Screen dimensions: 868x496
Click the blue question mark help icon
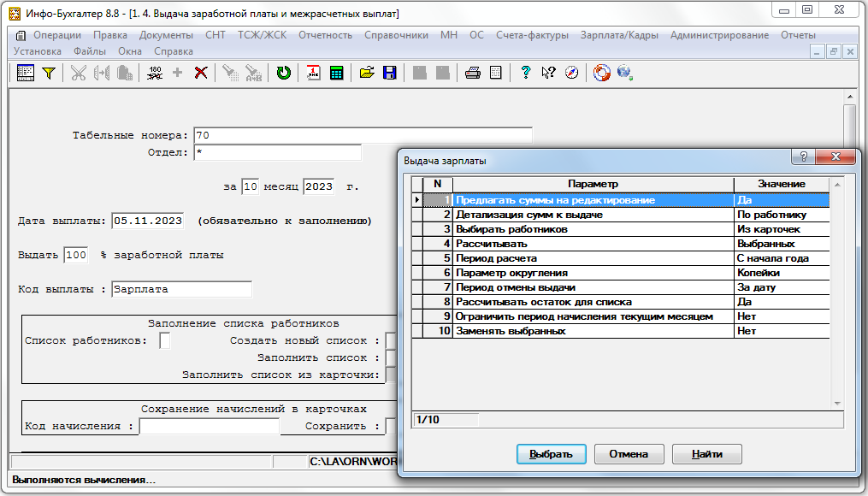525,73
